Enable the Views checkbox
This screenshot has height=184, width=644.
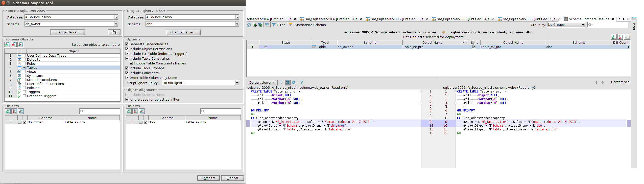point(24,72)
